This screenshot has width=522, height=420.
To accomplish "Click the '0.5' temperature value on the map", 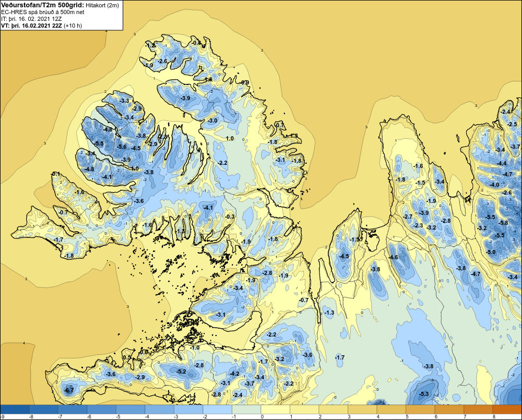I will tap(127, 357).
